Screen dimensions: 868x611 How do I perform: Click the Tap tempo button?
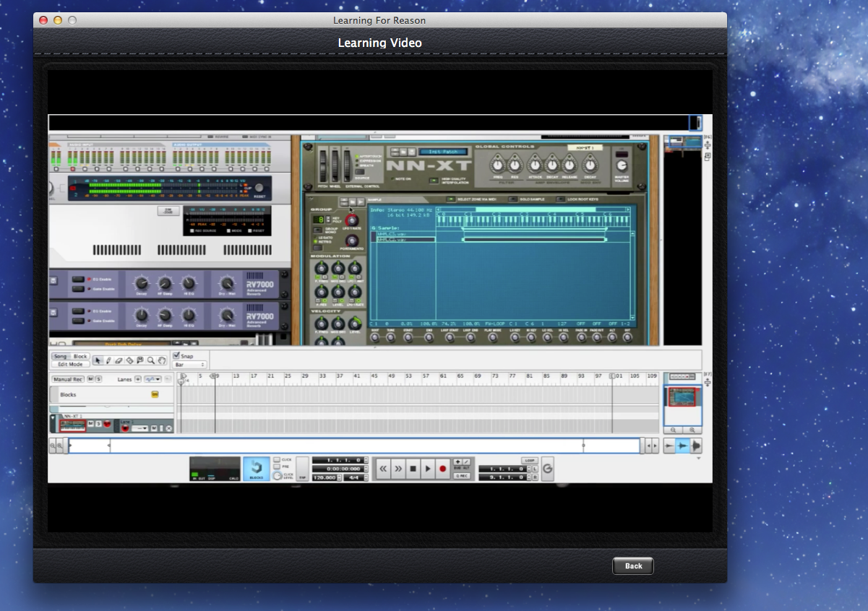pyautogui.click(x=302, y=469)
